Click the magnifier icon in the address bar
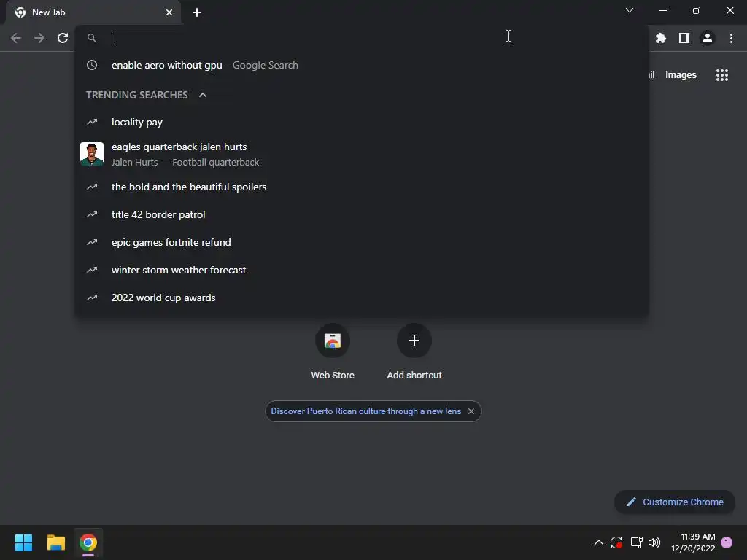747x560 pixels. coord(92,38)
